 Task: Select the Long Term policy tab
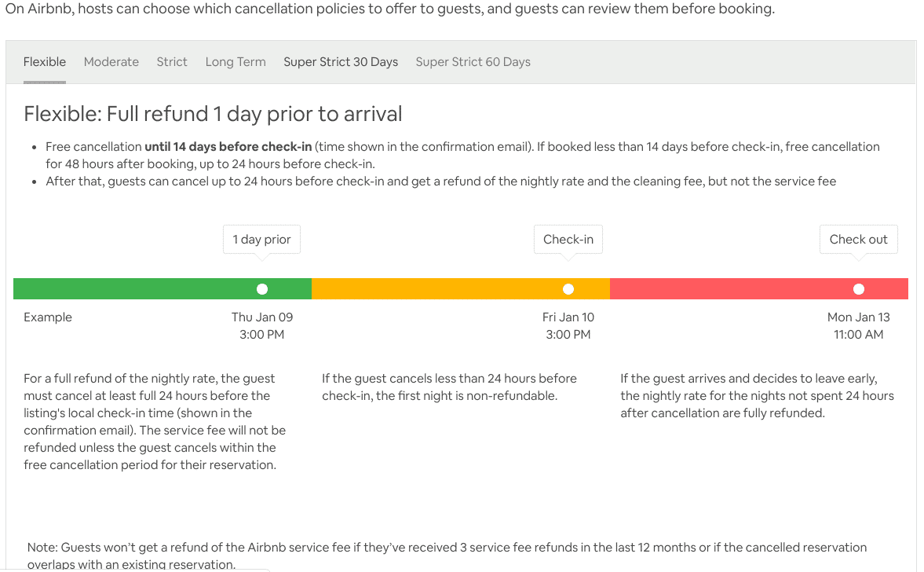[235, 61]
